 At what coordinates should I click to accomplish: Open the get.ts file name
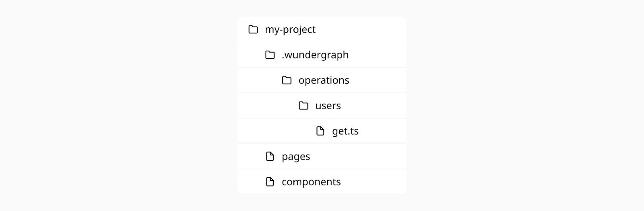[x=345, y=131]
